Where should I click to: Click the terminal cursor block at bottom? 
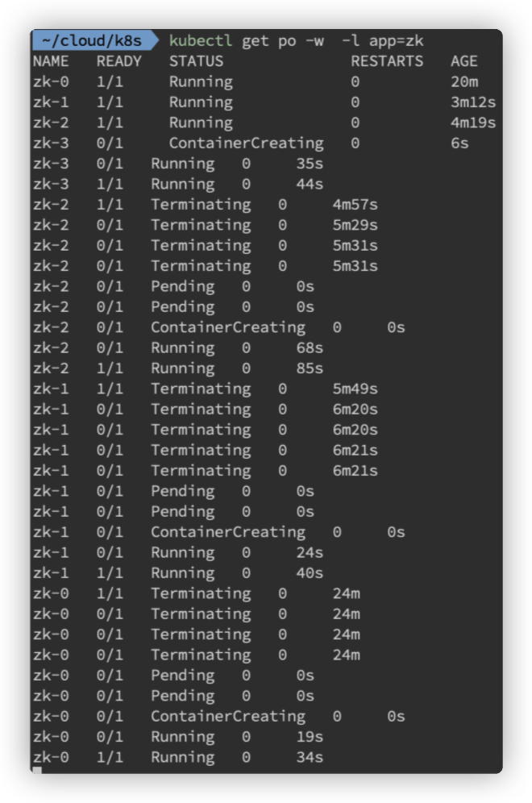[x=37, y=770]
